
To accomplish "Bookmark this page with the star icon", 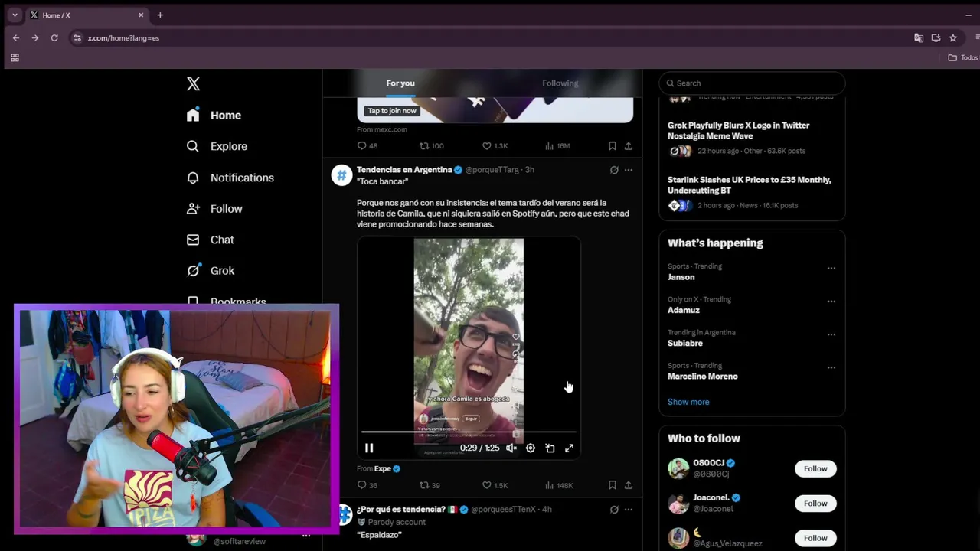I will 953,37.
